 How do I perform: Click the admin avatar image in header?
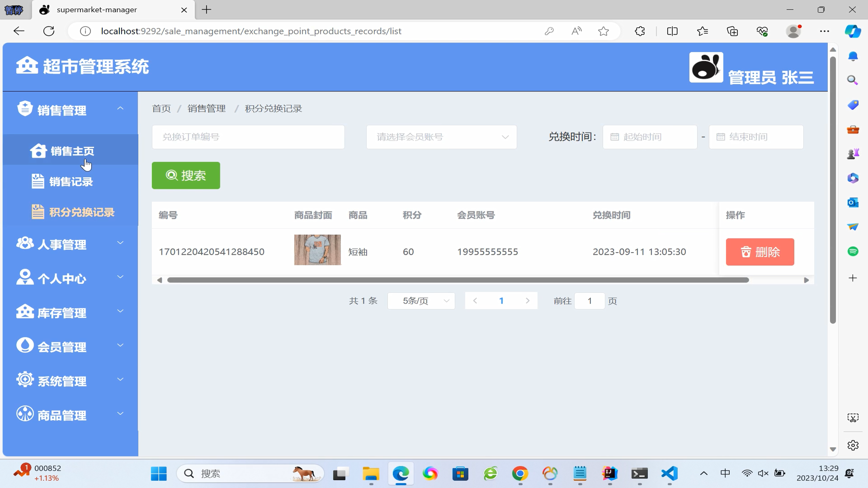(x=706, y=67)
